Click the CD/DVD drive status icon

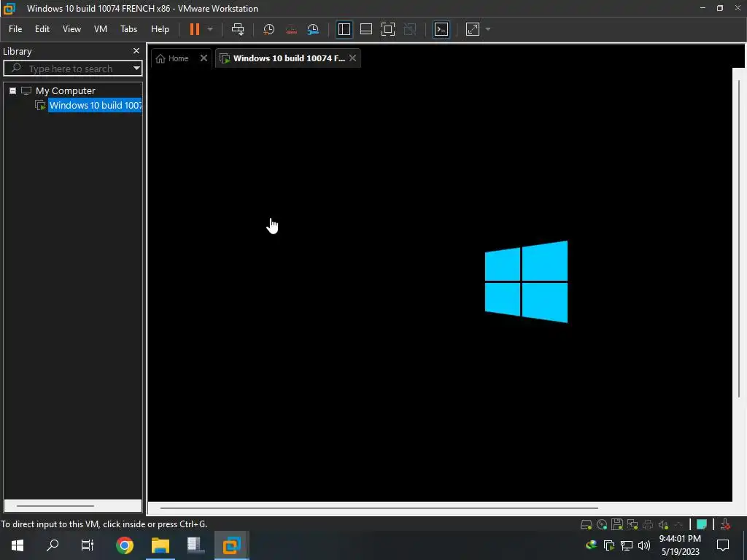click(x=602, y=525)
